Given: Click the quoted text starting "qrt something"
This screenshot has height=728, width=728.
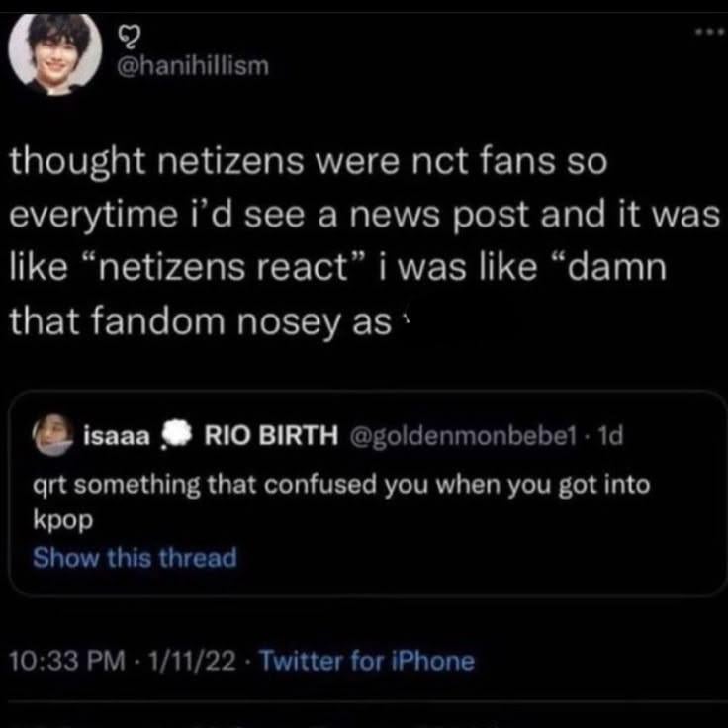Looking at the screenshot, I should click(x=341, y=486).
